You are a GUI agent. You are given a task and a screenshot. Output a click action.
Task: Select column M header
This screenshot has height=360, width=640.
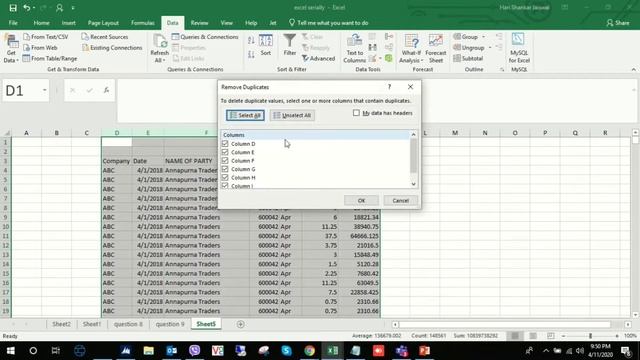click(x=455, y=133)
